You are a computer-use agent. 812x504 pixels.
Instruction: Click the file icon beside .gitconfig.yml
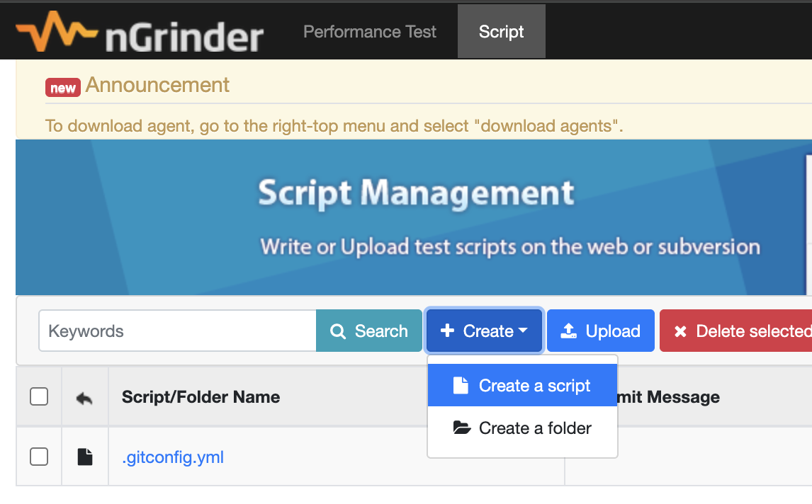(x=85, y=457)
